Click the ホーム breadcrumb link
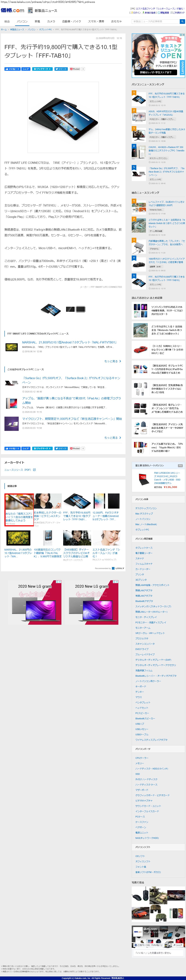Image resolution: width=186 pixels, height=980 pixels. (x=4, y=29)
